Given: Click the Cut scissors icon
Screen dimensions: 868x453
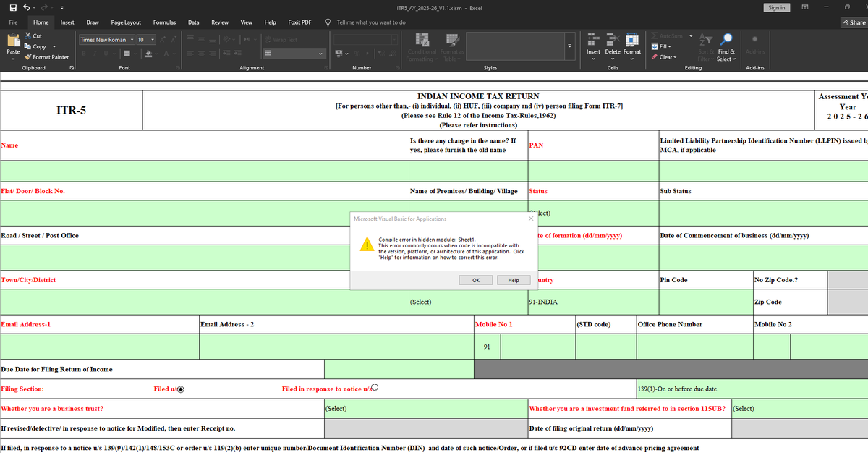Looking at the screenshot, I should tap(28, 36).
